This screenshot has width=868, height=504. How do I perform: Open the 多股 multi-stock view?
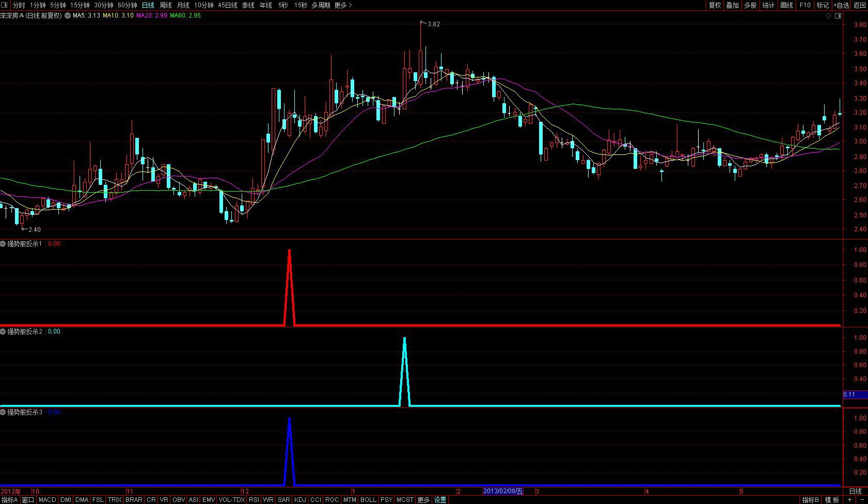point(750,5)
